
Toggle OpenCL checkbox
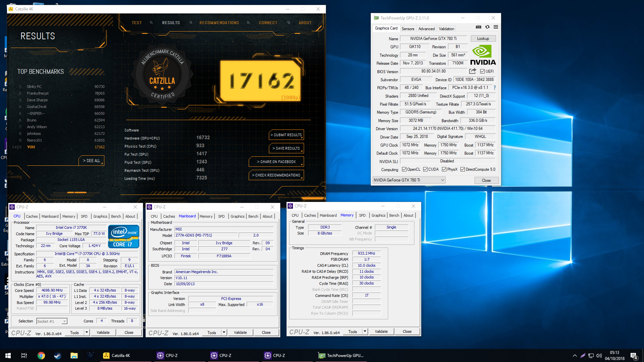[x=404, y=169]
